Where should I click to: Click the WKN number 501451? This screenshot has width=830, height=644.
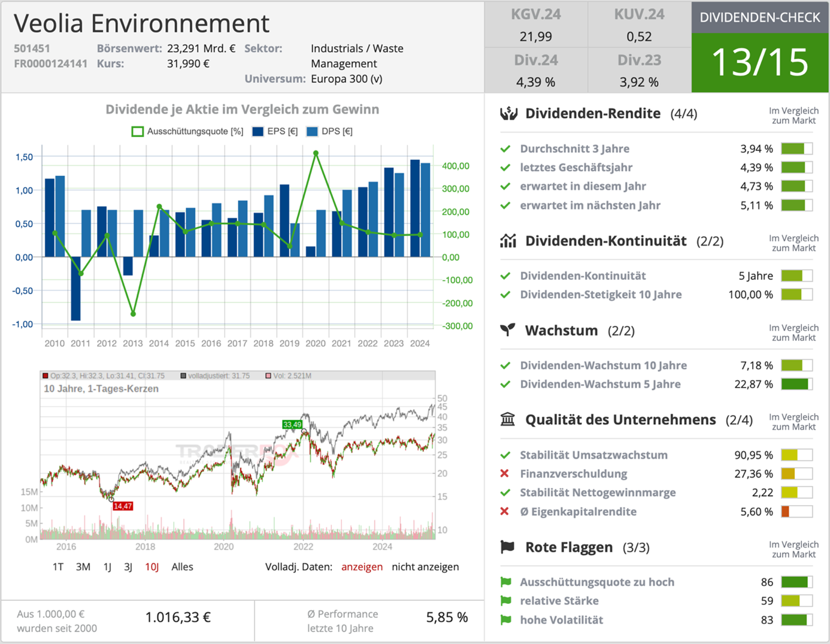click(x=32, y=49)
